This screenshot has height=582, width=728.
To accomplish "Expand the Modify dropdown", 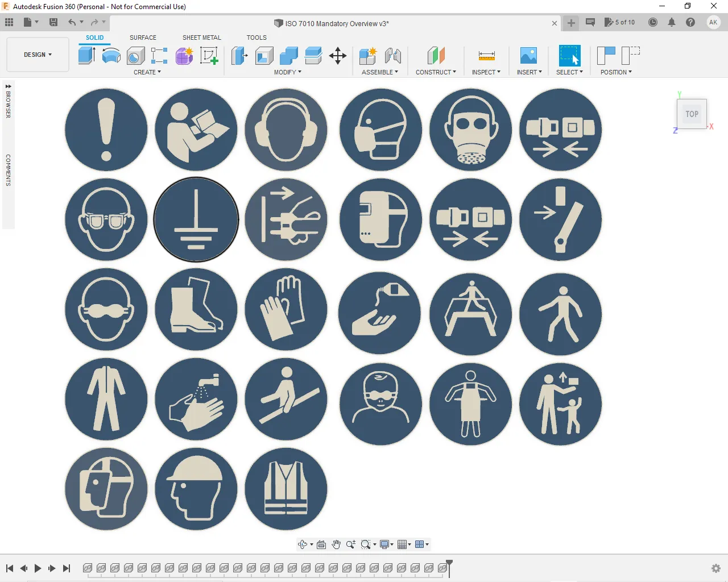I will point(287,72).
